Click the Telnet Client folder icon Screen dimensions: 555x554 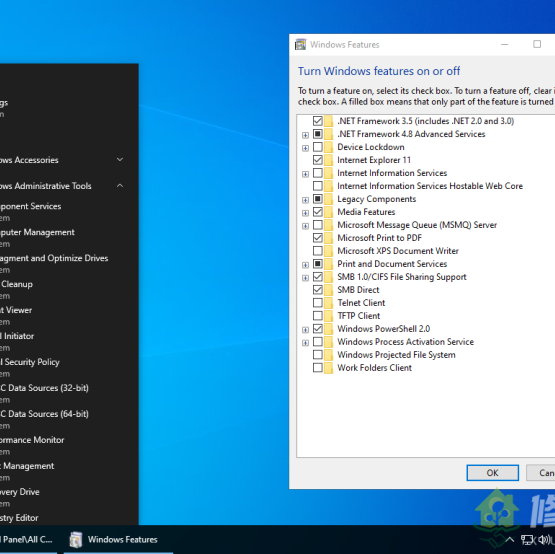328,303
